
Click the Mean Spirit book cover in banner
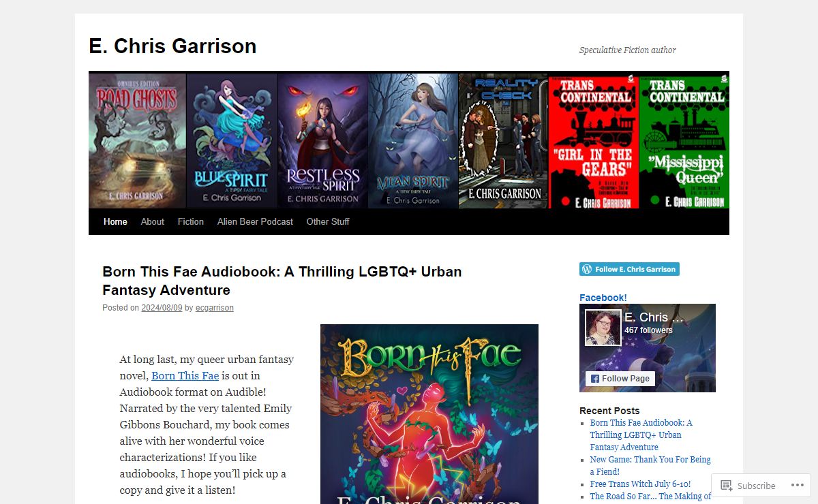pos(413,140)
